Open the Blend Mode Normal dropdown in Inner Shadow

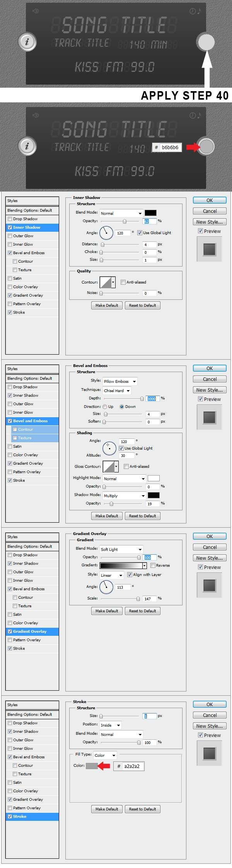click(121, 213)
